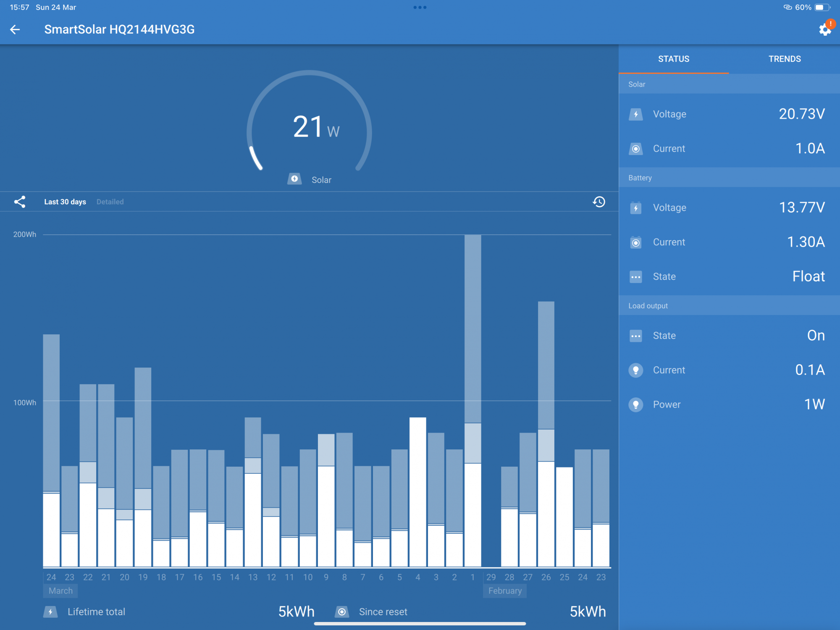840x630 pixels.
Task: Tap the Solar panel icon under gauge
Action: 294,179
